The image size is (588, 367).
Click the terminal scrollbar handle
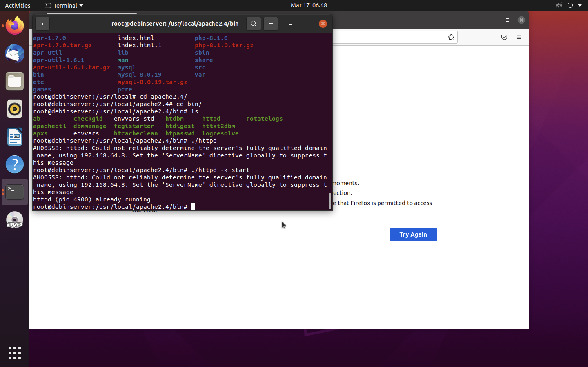click(330, 201)
